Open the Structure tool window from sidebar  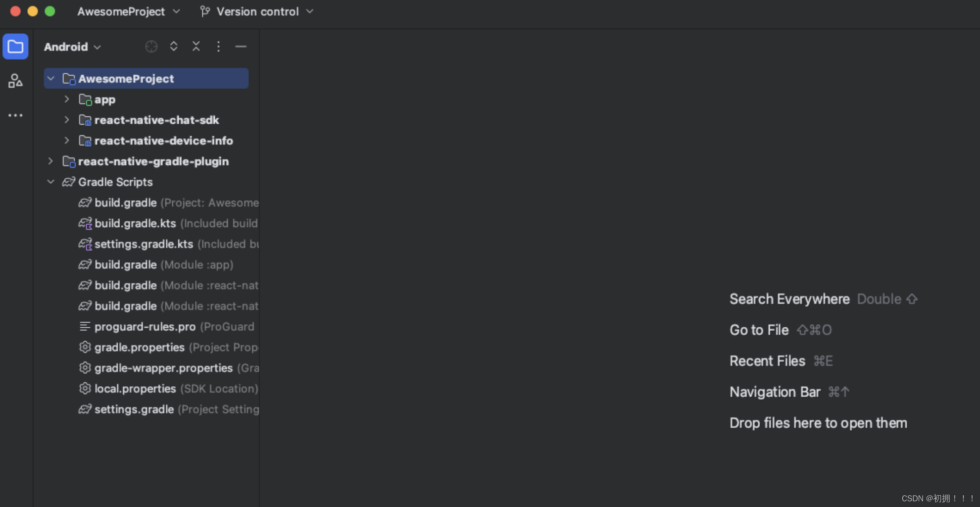[15, 81]
